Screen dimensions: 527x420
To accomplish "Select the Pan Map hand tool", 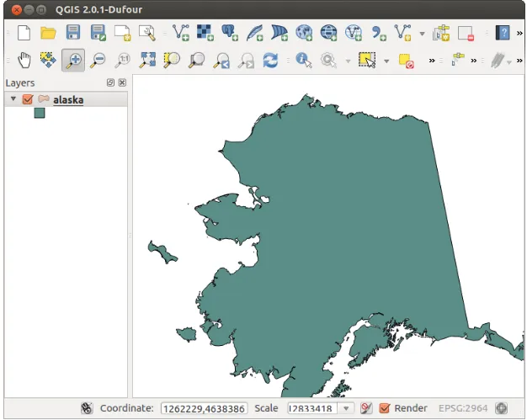I will click(x=24, y=61).
